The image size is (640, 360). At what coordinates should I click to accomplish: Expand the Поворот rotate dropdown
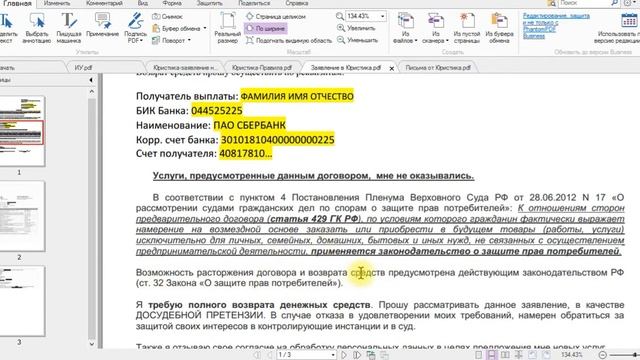(171, 40)
